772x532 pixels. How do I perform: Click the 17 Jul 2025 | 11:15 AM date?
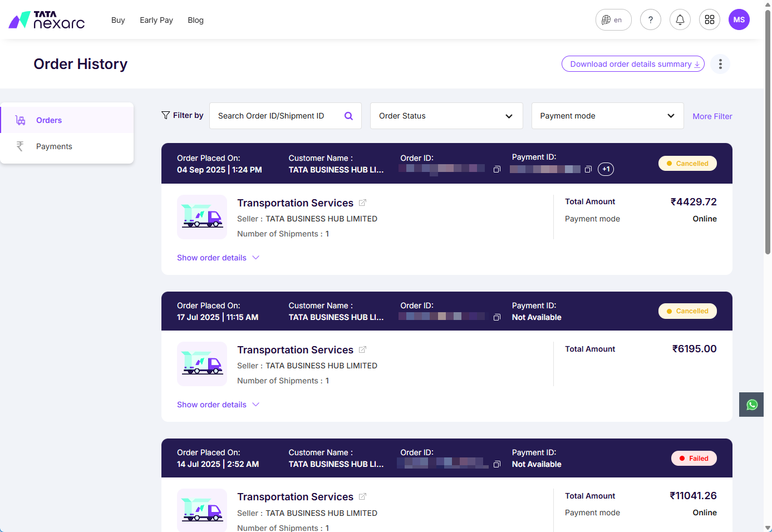tap(218, 317)
